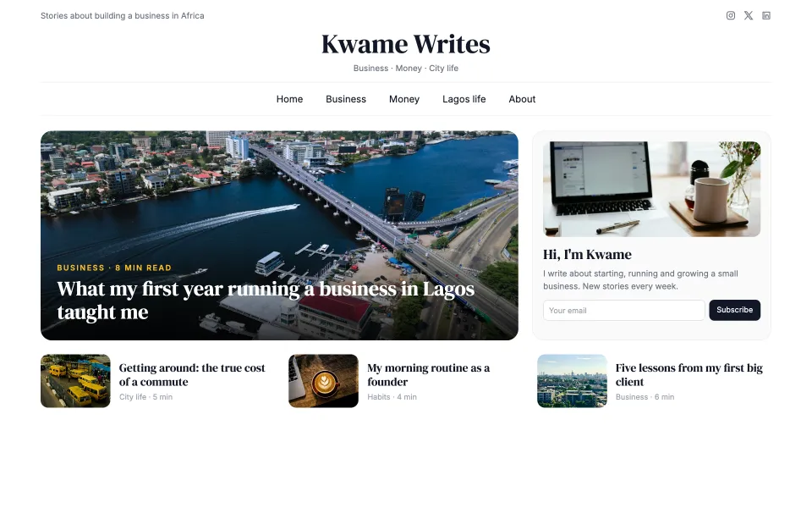Image resolution: width=812 pixels, height=508 pixels.
Task: Focus the Your email input field
Action: click(x=623, y=310)
